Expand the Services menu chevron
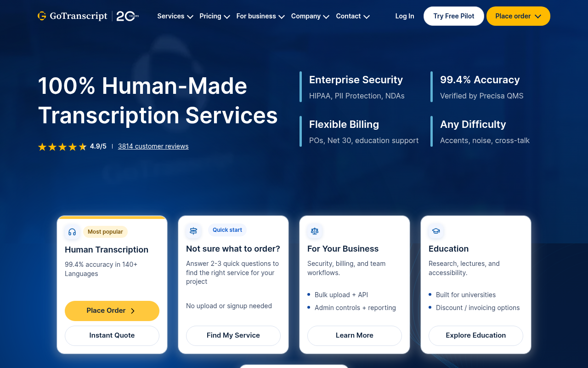The height and width of the screenshot is (368, 588). pos(190,17)
